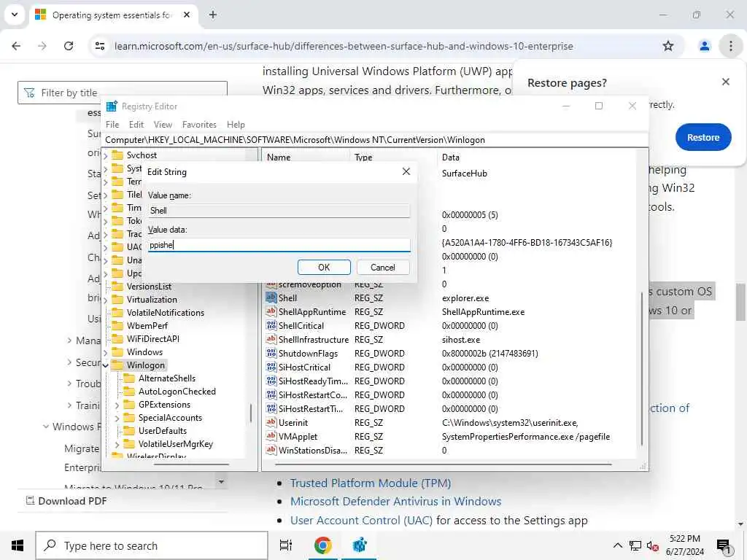Expand the SpecialAccounts key
The height and width of the screenshot is (560, 747).
tap(117, 418)
